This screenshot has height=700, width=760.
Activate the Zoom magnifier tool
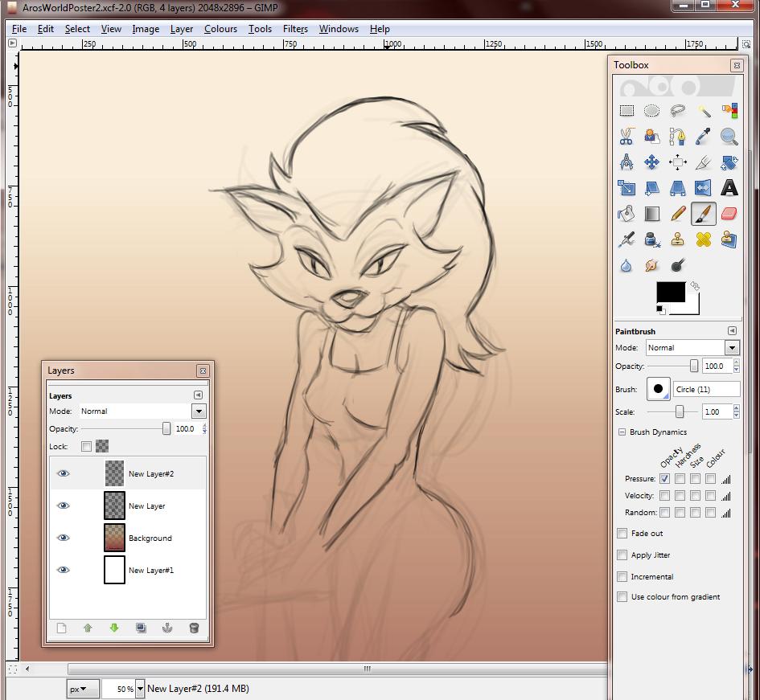pos(729,137)
